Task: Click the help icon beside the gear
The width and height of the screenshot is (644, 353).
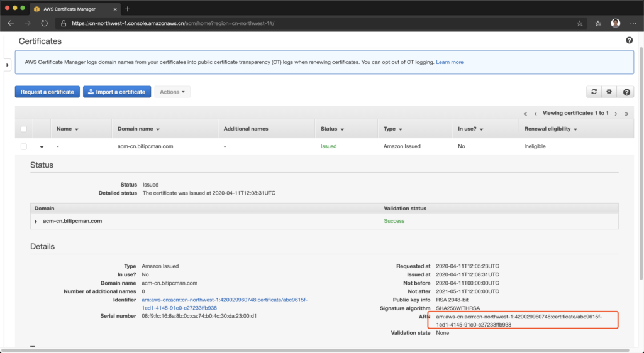Action: [x=626, y=92]
